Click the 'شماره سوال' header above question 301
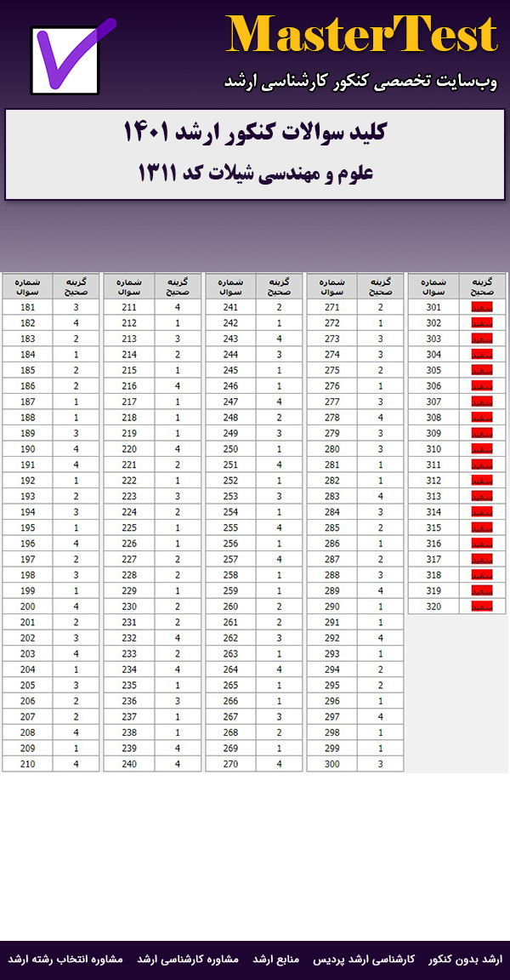 433,286
